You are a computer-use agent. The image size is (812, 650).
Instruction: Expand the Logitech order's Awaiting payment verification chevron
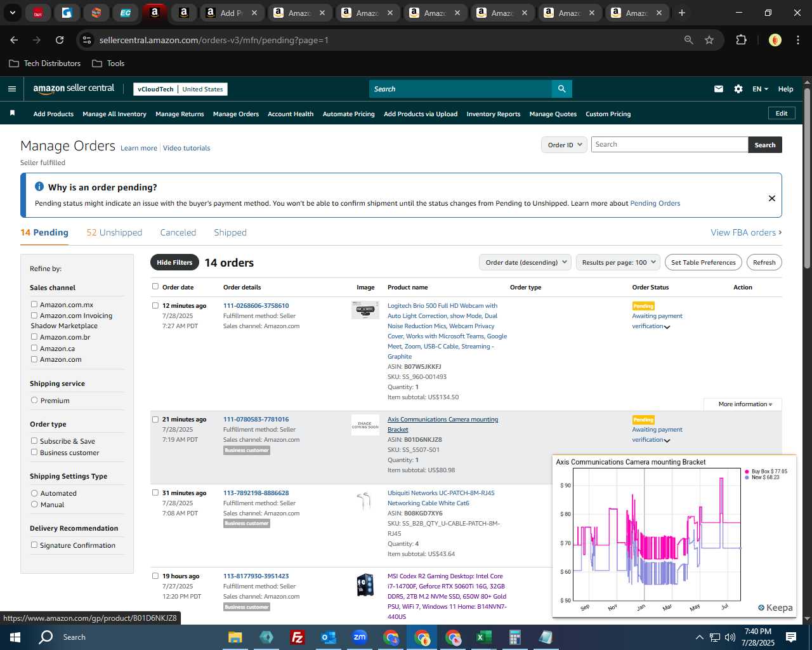(x=667, y=327)
